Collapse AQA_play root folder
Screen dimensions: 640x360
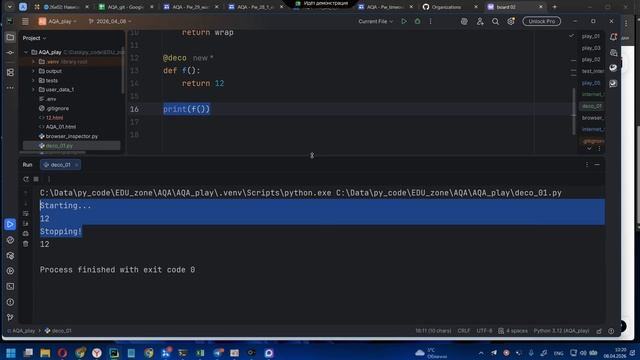coord(26,52)
